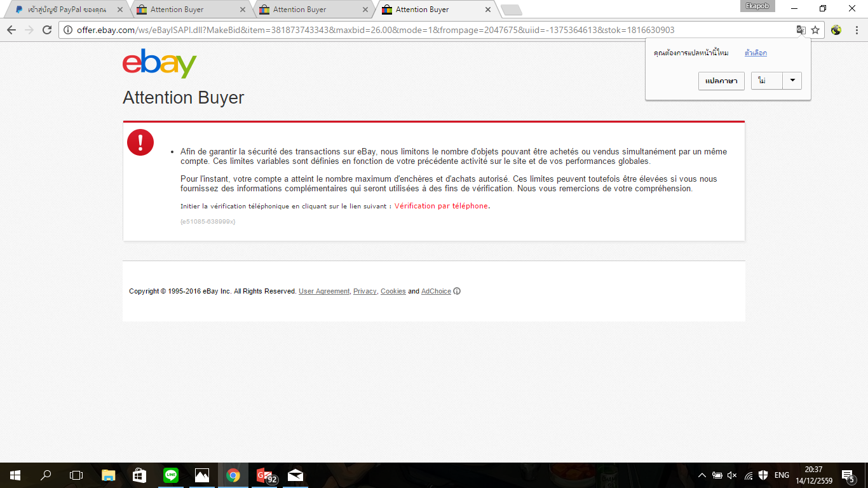Open the AdChoice link in footer
This screenshot has height=488, width=868.
(x=436, y=292)
